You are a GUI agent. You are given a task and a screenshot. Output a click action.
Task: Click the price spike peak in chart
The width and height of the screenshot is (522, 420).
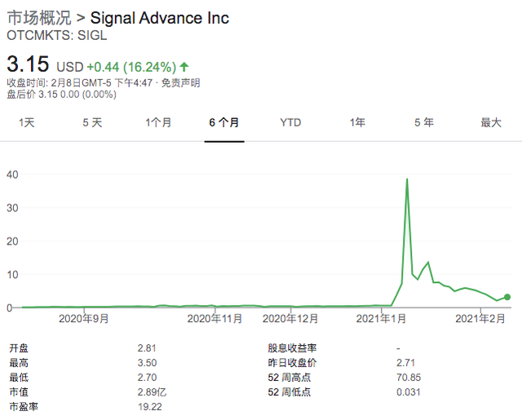tap(407, 179)
